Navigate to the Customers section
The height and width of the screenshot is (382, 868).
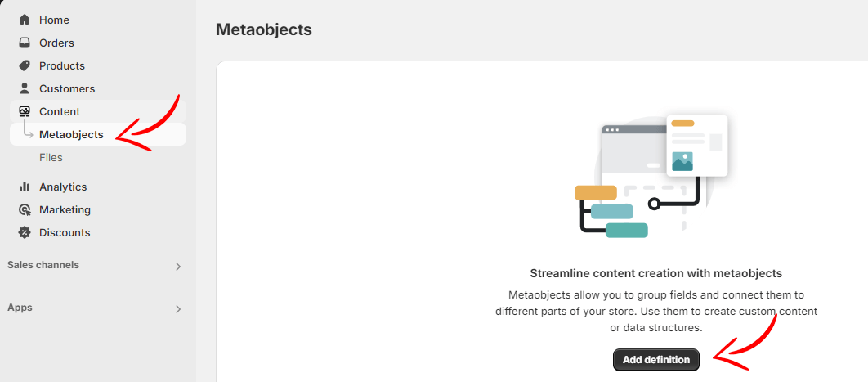[x=67, y=88]
